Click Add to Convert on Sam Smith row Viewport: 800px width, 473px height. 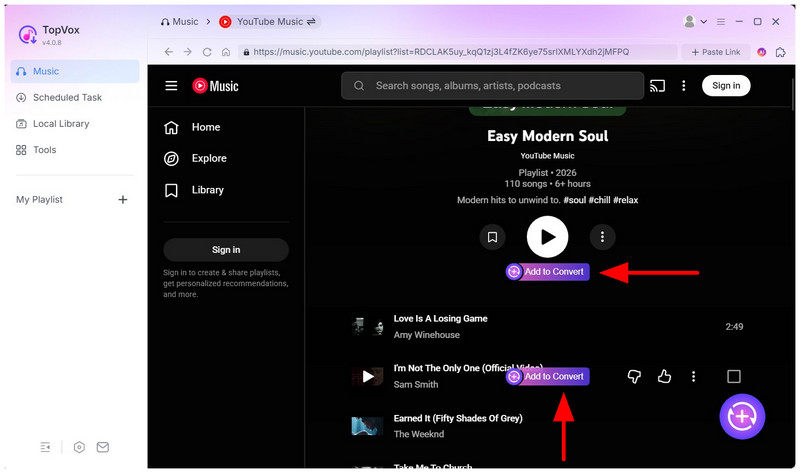coord(547,377)
